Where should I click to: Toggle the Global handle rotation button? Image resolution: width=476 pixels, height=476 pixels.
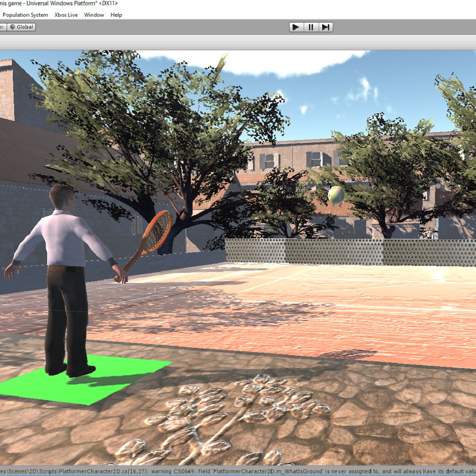(x=21, y=27)
